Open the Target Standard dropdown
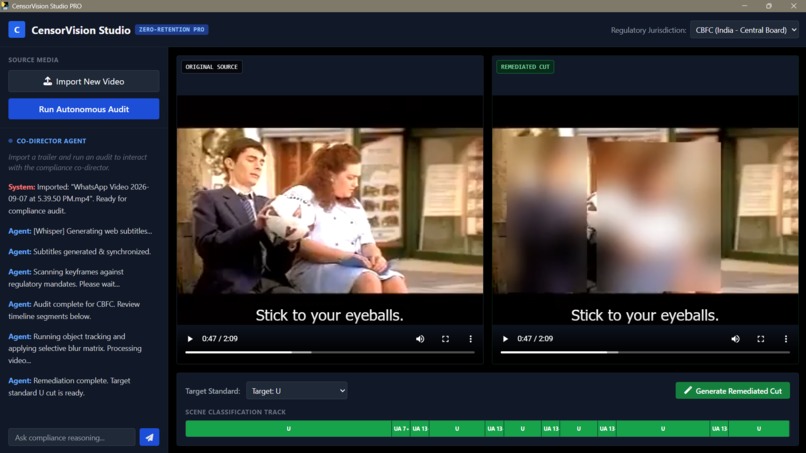Screen dimensions: 806x453 point(297,391)
